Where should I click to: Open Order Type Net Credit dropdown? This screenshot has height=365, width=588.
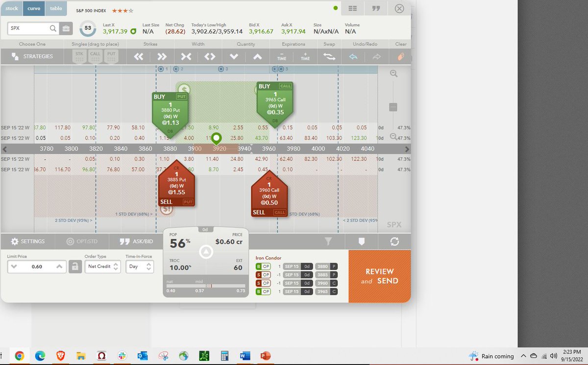point(102,267)
